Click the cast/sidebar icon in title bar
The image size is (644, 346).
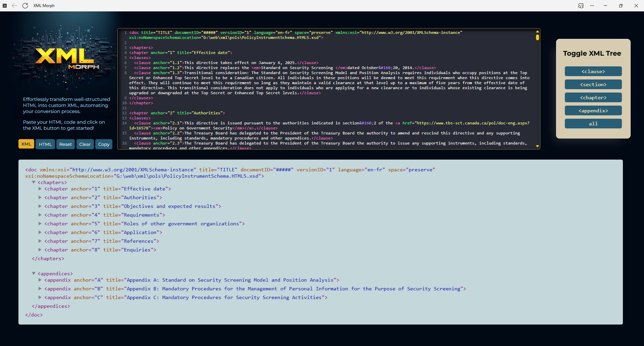(581, 6)
